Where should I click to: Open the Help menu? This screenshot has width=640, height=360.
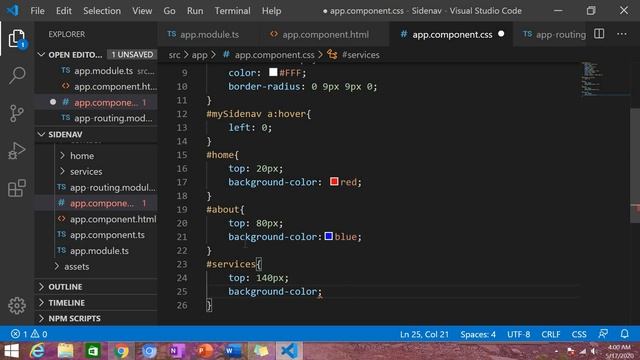[271, 11]
